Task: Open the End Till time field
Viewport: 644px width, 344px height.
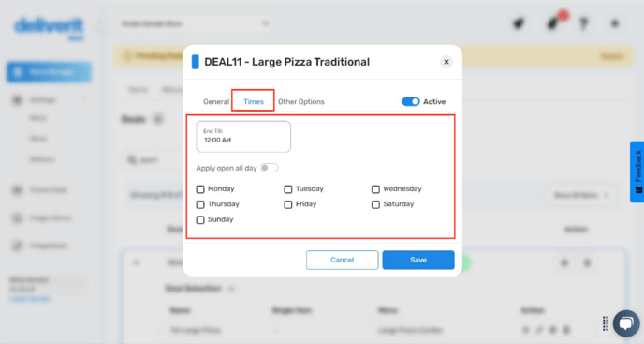Action: click(x=243, y=137)
